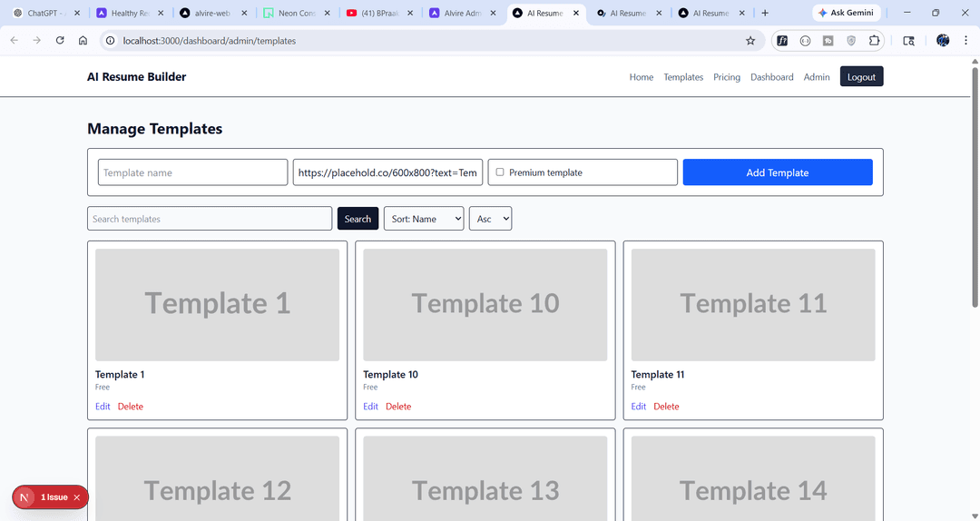Focus the placeholder image URL field
The height and width of the screenshot is (521, 980).
tap(387, 172)
